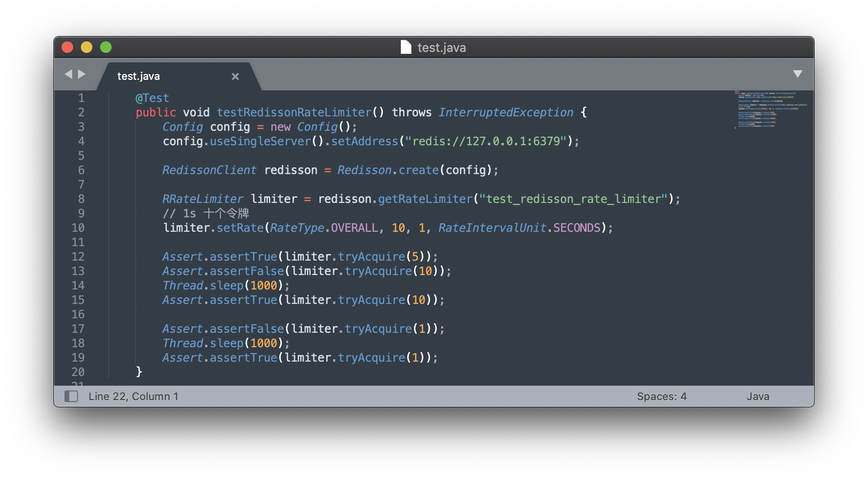
Task: Select the test.java tab
Action: pyautogui.click(x=178, y=76)
